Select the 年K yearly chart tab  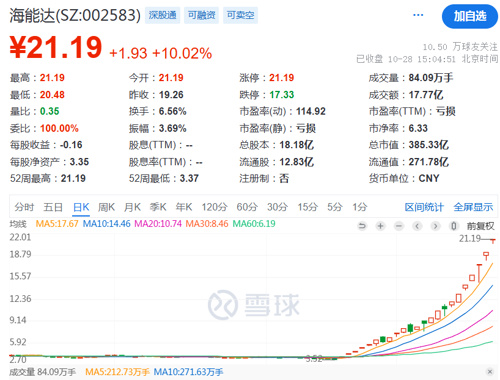coord(184,207)
